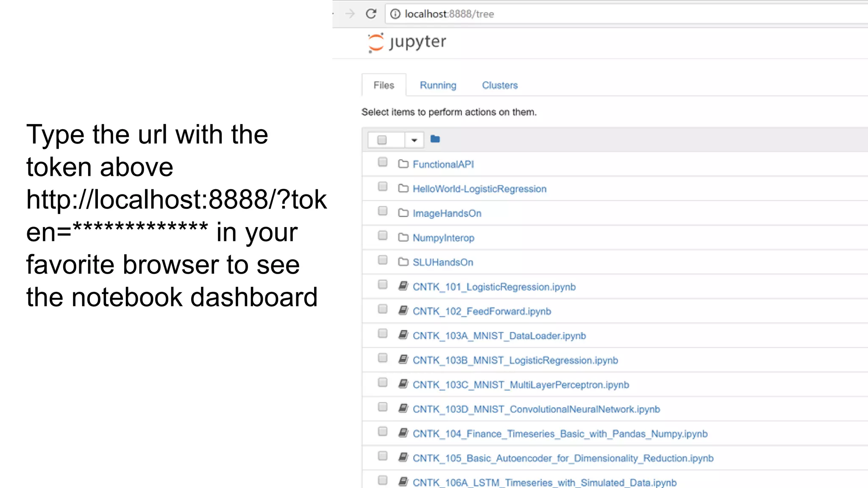
Task: Click notebook icon beside CNTK_103C_MNIST_MultiLayerPerceptron.ipynb
Action: click(x=403, y=384)
